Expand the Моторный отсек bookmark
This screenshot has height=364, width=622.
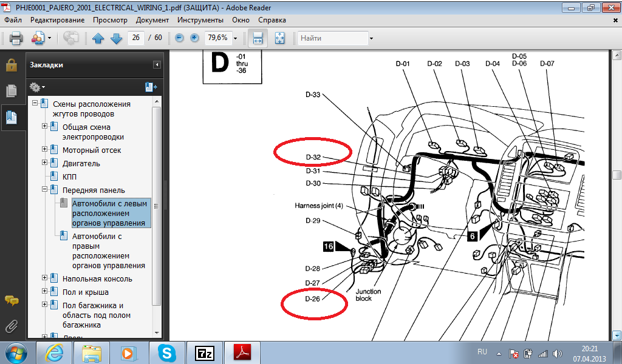click(x=45, y=149)
